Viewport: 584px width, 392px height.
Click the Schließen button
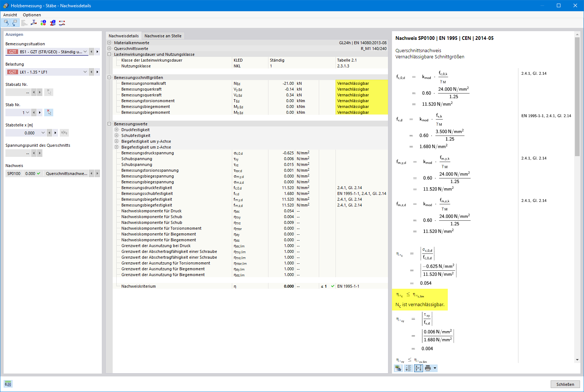(565, 384)
